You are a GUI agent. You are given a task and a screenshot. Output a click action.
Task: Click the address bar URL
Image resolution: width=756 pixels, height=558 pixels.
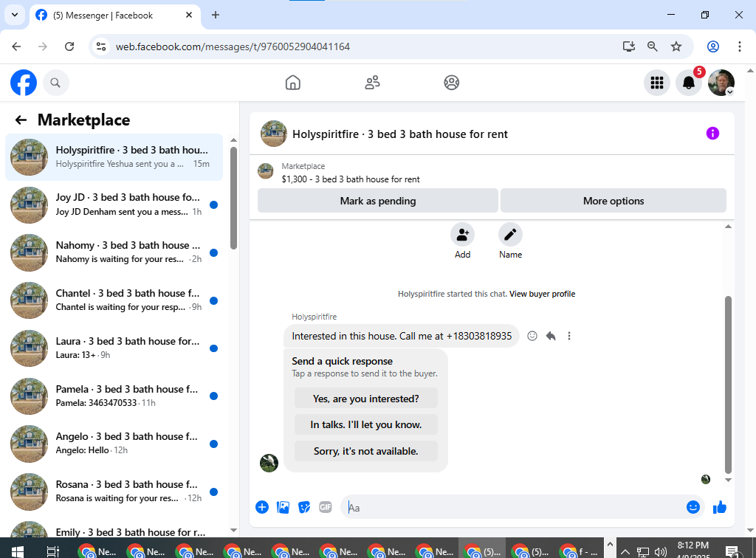coord(233,46)
